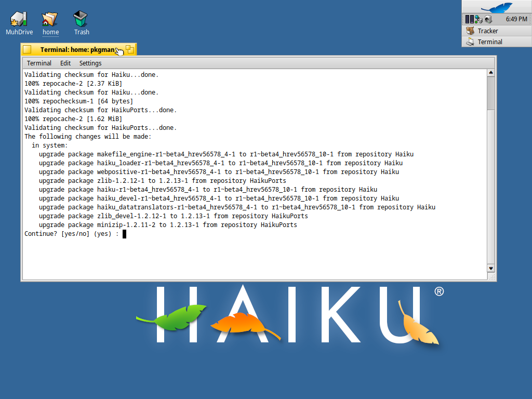Open the Edit menu
The height and width of the screenshot is (399, 532).
coord(65,63)
